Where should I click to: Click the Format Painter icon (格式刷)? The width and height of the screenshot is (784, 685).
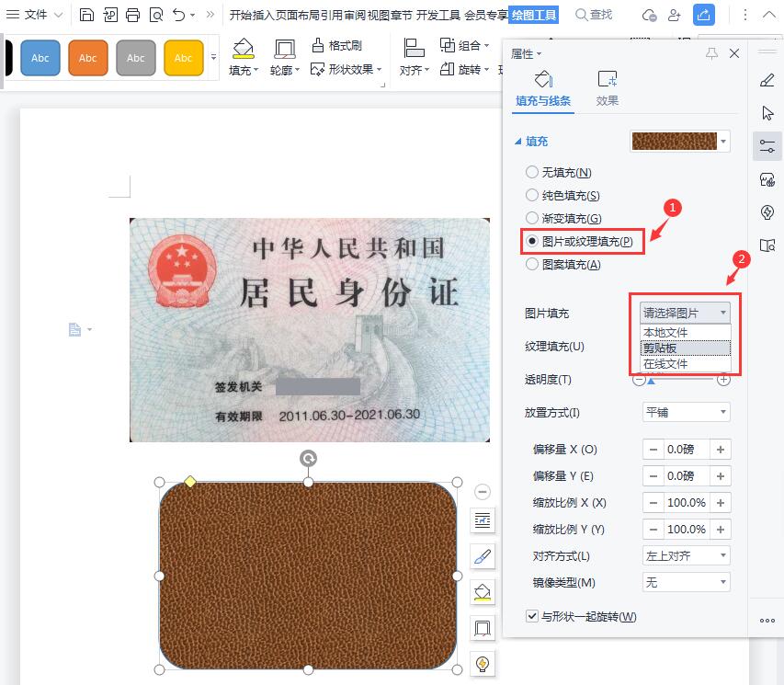[318, 45]
